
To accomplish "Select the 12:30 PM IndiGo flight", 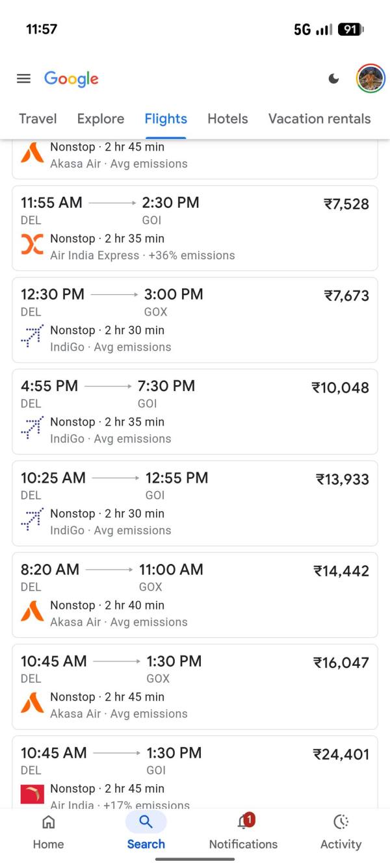I will [x=195, y=320].
